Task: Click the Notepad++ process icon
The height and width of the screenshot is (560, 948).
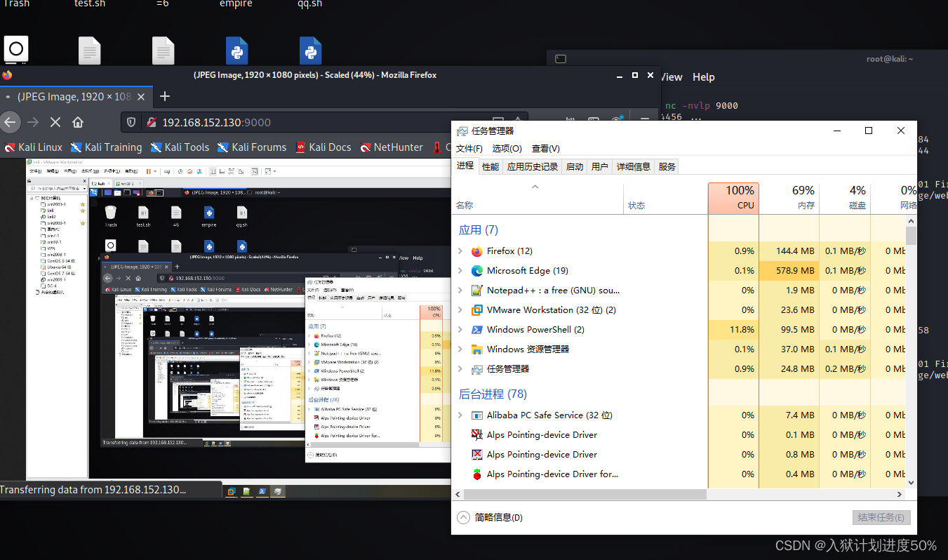Action: tap(477, 291)
